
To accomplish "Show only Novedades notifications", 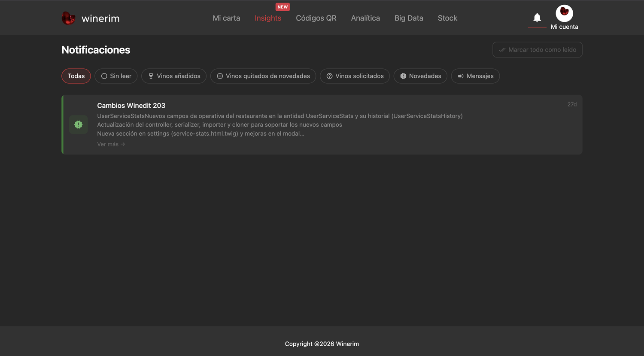I will pos(420,76).
